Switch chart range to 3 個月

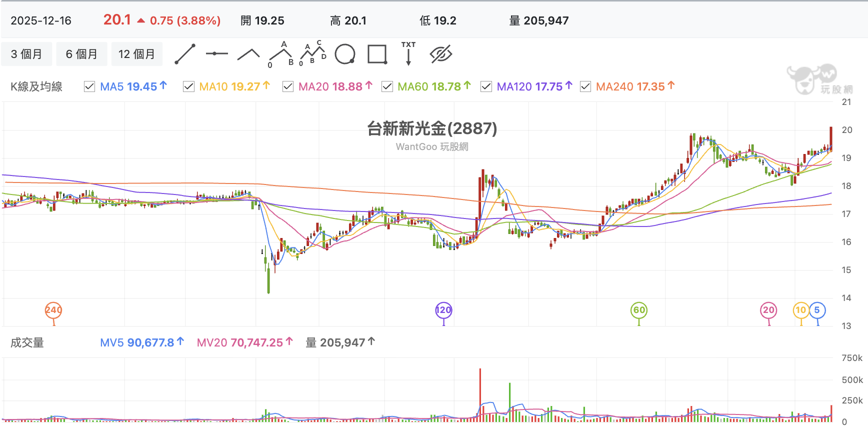click(x=26, y=54)
